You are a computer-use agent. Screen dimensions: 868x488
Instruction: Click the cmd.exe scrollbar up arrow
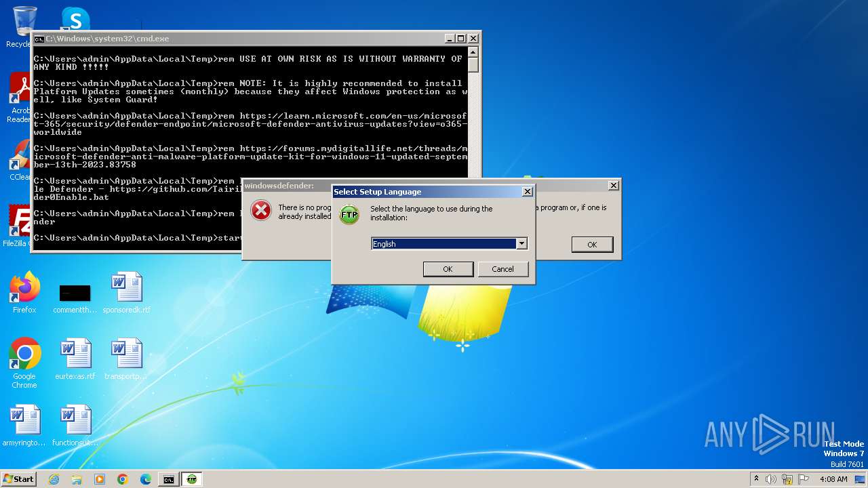click(473, 52)
